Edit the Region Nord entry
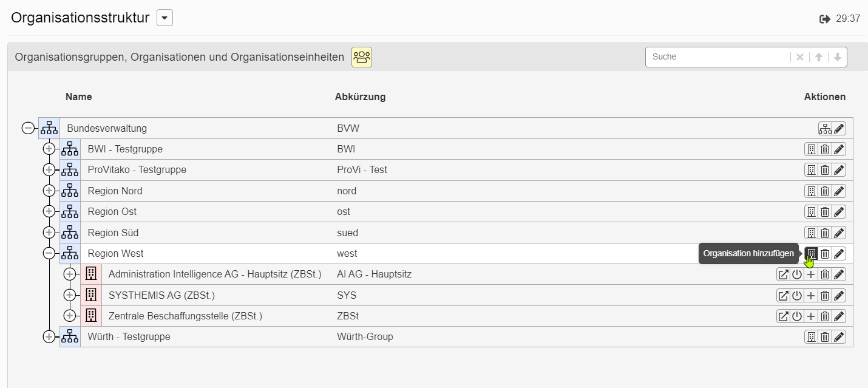 (839, 191)
